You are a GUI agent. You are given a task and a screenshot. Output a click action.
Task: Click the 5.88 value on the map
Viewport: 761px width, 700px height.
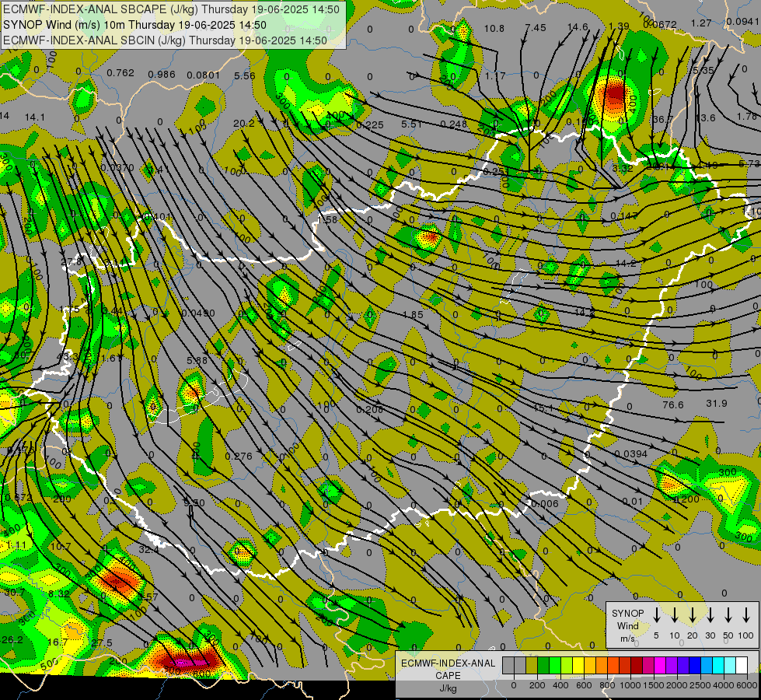[197, 360]
